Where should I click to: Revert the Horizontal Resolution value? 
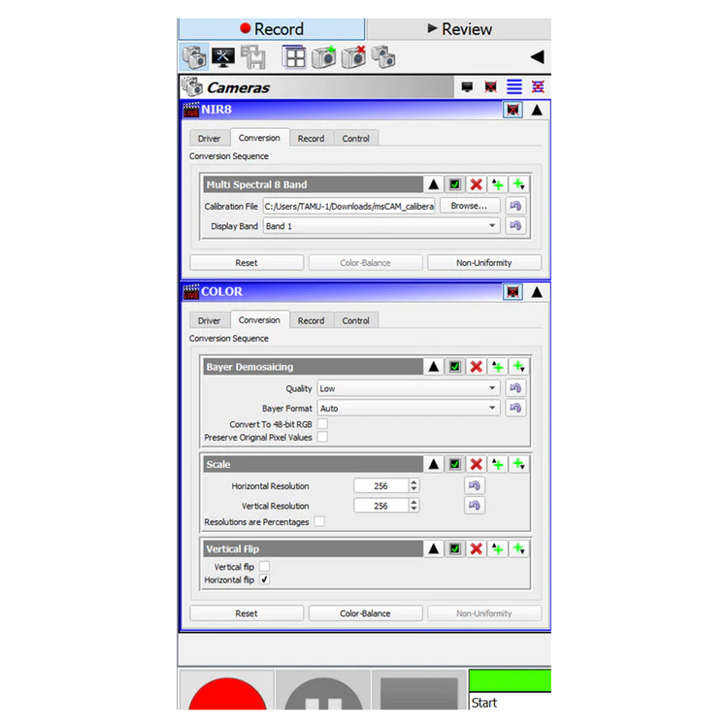475,486
